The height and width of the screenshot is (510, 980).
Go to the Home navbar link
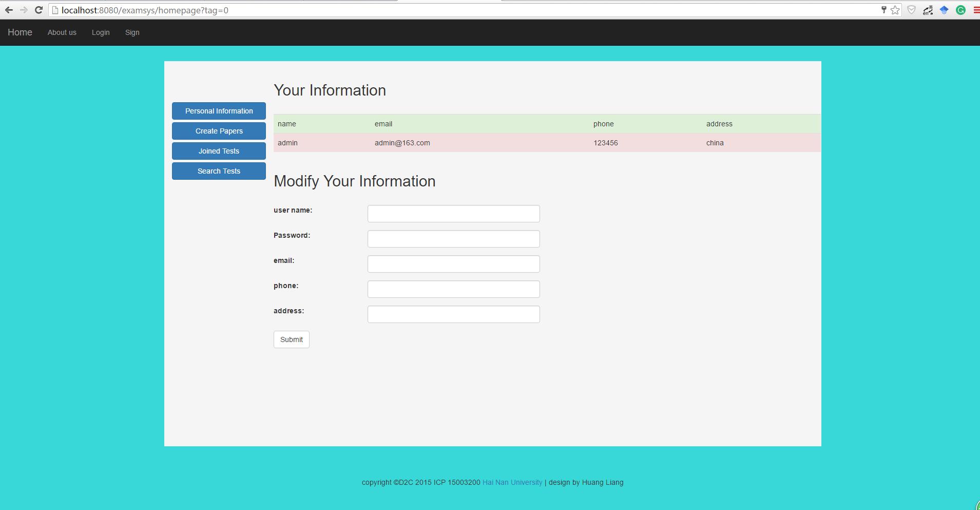(20, 32)
